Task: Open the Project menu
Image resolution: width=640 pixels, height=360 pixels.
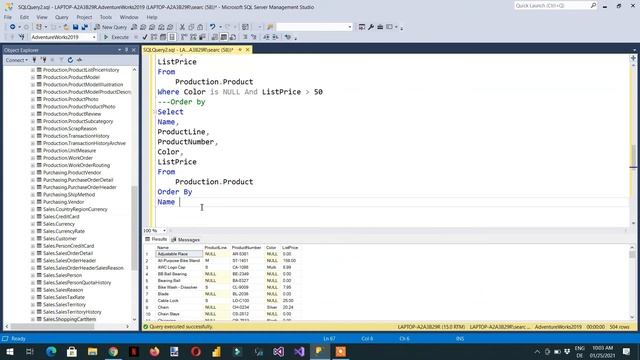Action: click(84, 17)
